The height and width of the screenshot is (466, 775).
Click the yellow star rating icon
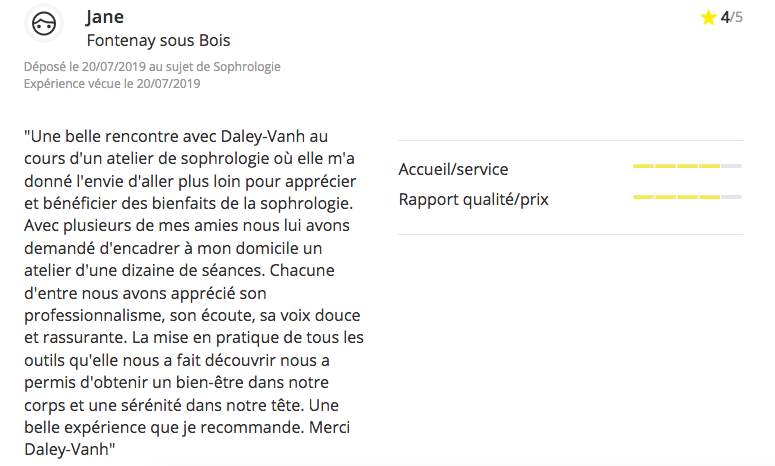tap(708, 17)
